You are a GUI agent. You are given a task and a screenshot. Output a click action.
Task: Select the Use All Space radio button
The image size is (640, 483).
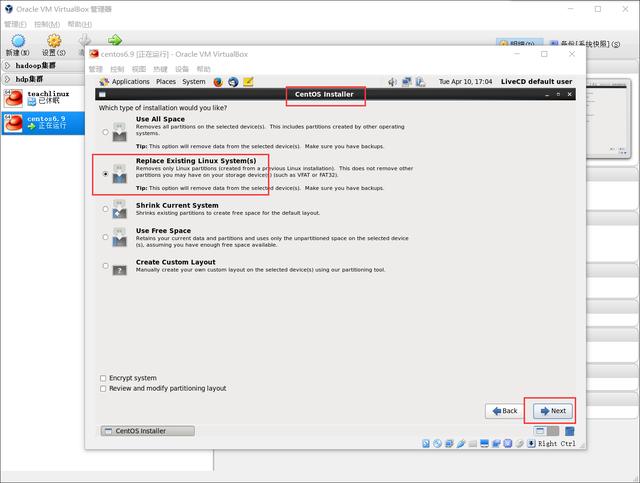tap(105, 132)
